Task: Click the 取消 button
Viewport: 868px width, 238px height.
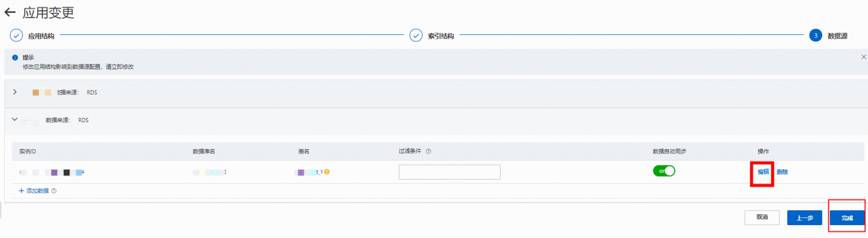Action: 762,218
